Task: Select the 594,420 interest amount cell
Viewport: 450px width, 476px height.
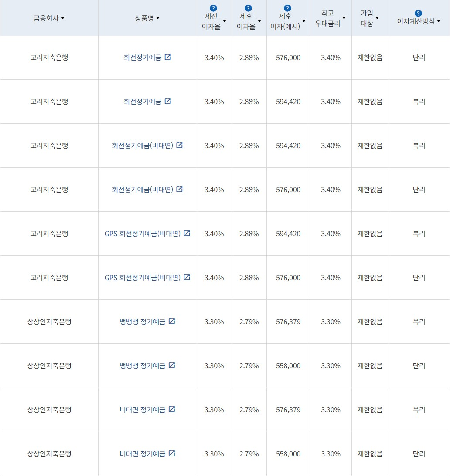Action: tap(288, 102)
